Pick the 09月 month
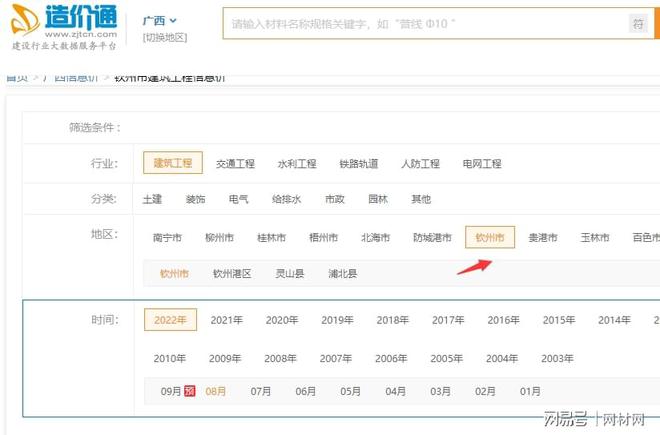 point(171,392)
